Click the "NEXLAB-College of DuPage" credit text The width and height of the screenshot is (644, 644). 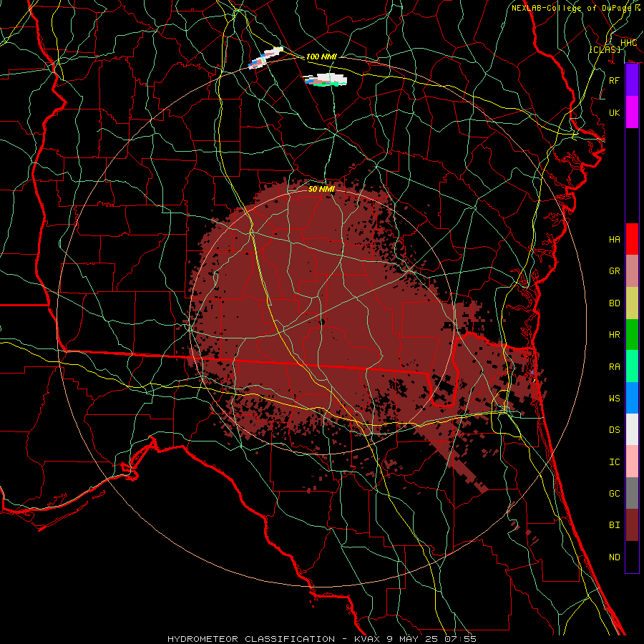(572, 8)
